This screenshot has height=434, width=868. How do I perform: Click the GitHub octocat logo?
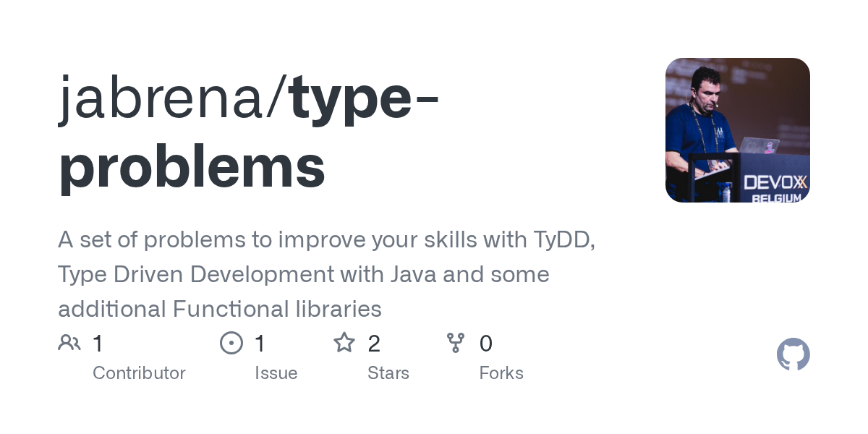click(793, 354)
